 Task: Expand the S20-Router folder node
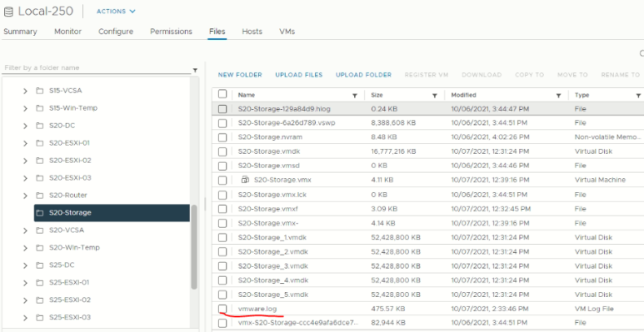pyautogui.click(x=26, y=196)
